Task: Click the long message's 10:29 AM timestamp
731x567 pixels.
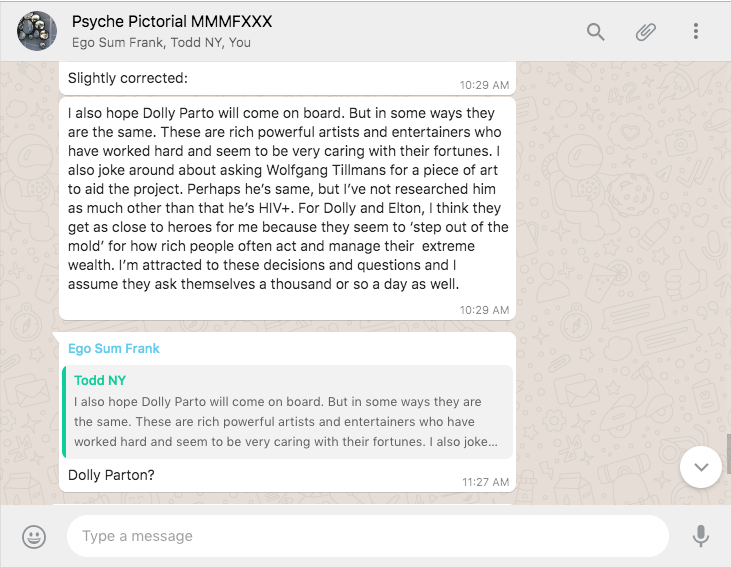Action: pyautogui.click(x=485, y=310)
